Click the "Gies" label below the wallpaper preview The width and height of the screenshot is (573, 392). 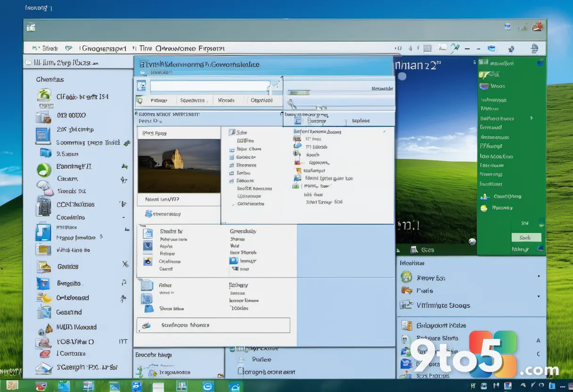(x=428, y=250)
